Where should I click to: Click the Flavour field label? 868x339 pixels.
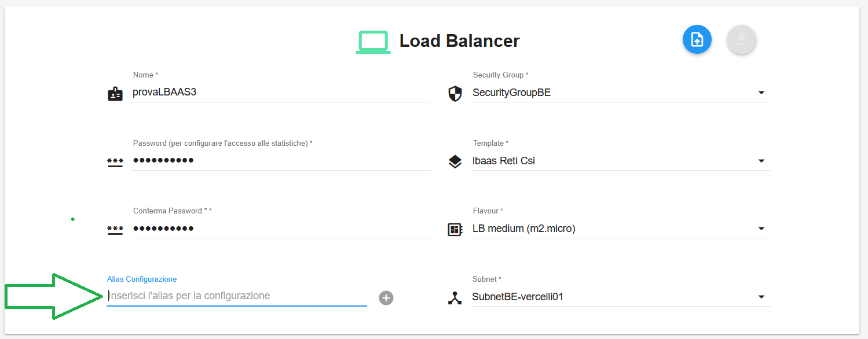click(x=488, y=211)
